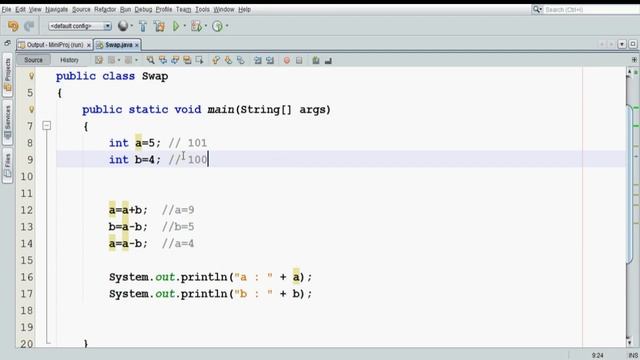Image resolution: width=640 pixels, height=360 pixels.
Task: Click the Shift Line Left icon
Action: pos(258,60)
